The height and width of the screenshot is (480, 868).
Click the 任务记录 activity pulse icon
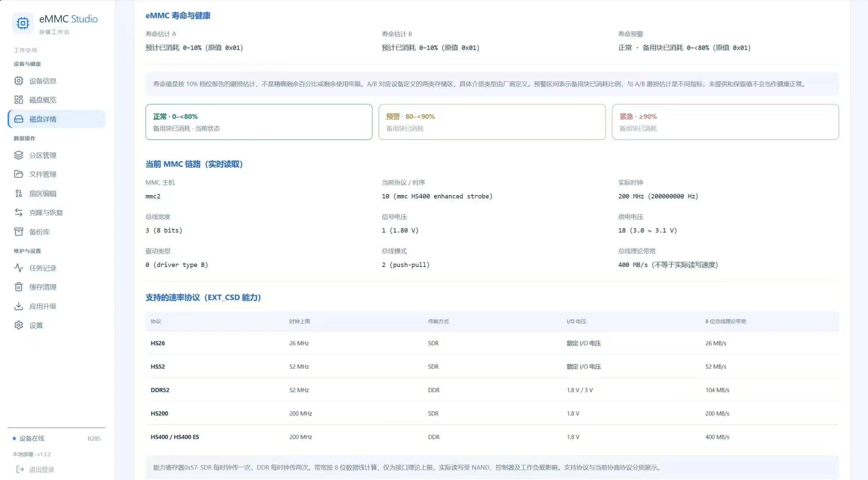point(18,268)
